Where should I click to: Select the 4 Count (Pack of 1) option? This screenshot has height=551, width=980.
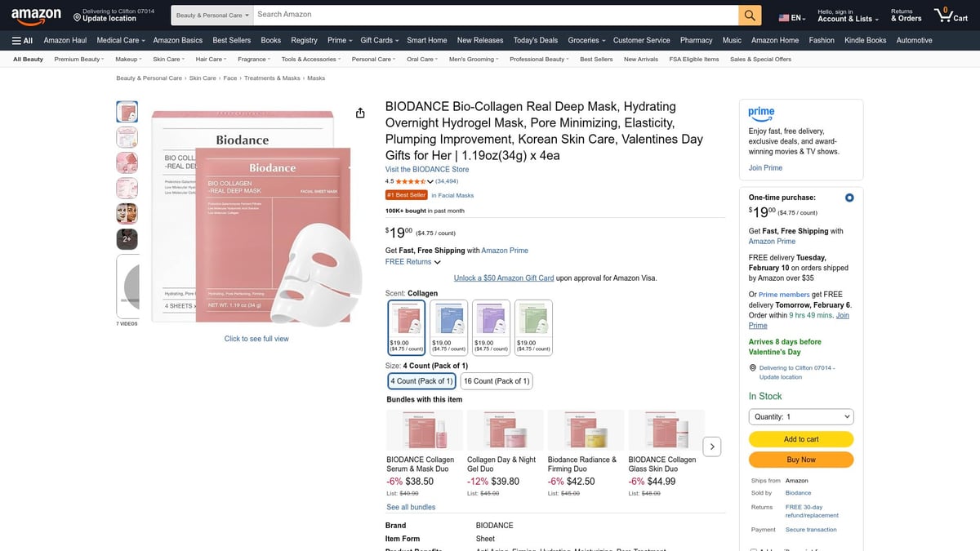tap(422, 380)
